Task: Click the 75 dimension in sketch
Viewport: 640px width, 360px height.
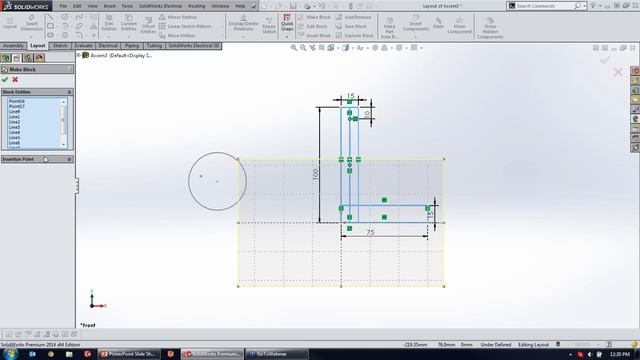Action: pos(370,232)
